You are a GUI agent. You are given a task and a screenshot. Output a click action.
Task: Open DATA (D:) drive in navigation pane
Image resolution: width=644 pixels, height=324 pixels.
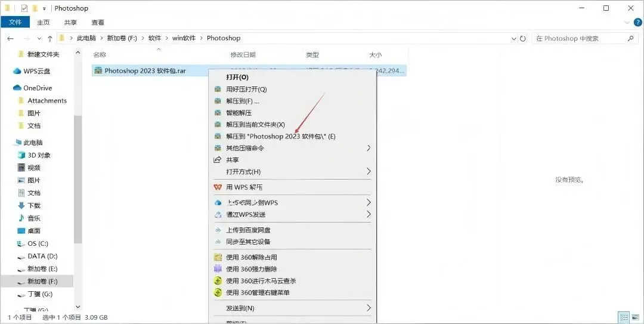[42, 256]
